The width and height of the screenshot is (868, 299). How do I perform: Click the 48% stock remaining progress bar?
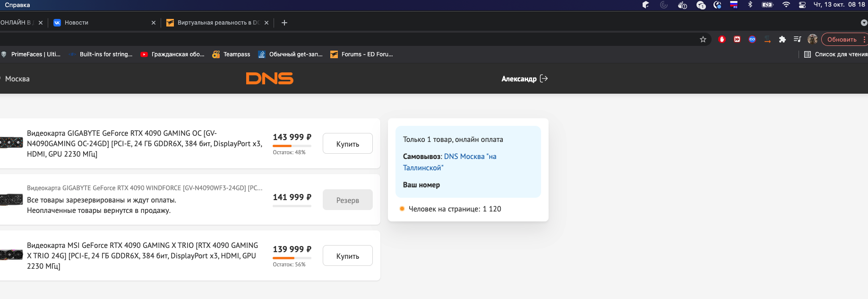tap(292, 146)
